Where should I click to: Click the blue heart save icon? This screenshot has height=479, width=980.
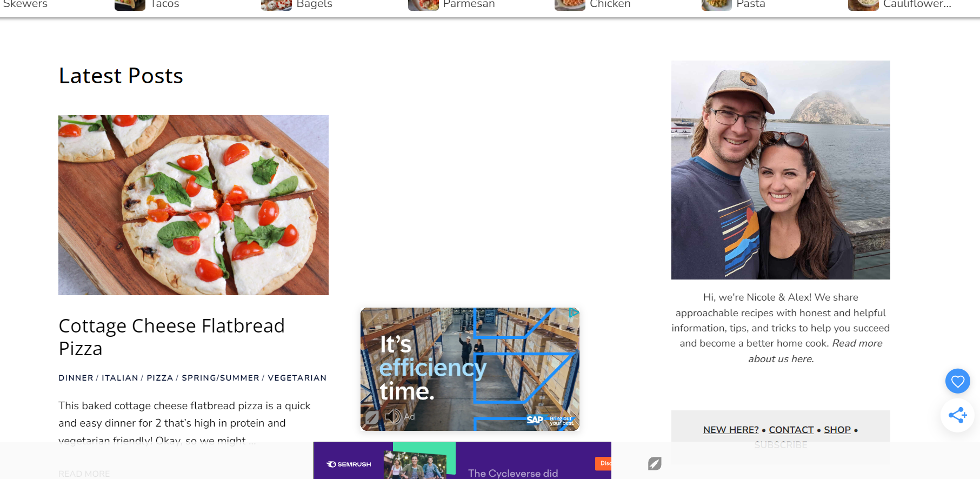(x=957, y=381)
